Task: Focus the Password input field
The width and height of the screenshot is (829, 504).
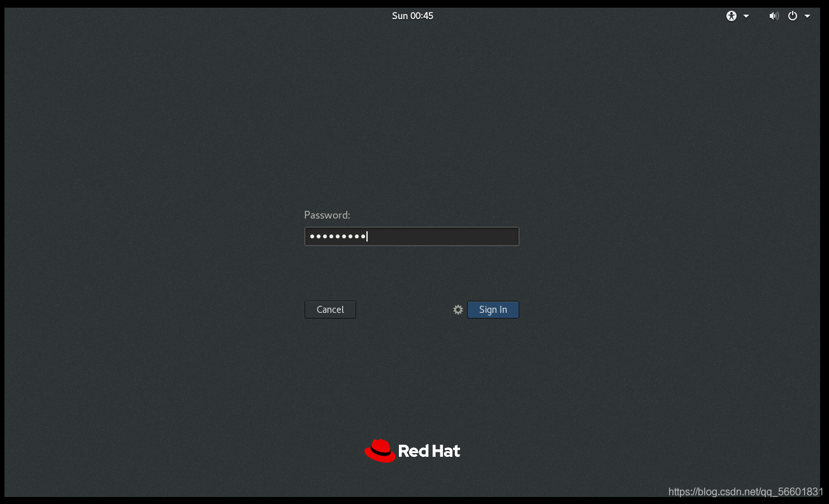Action: [412, 236]
